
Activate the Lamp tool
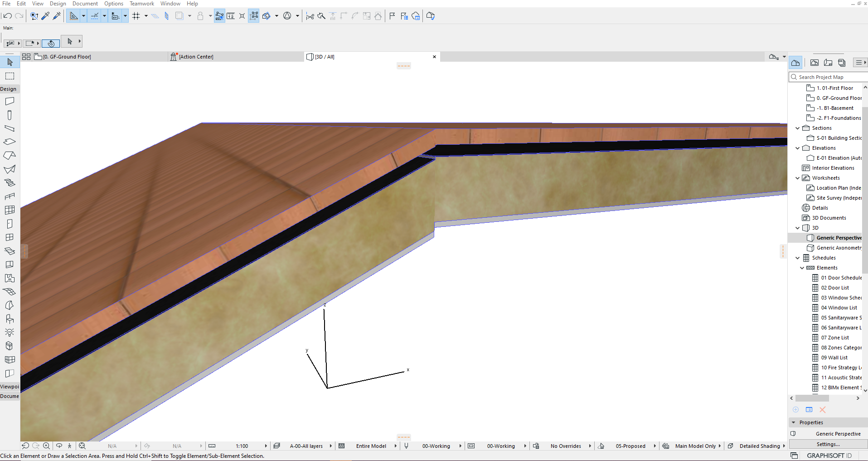[x=10, y=332]
